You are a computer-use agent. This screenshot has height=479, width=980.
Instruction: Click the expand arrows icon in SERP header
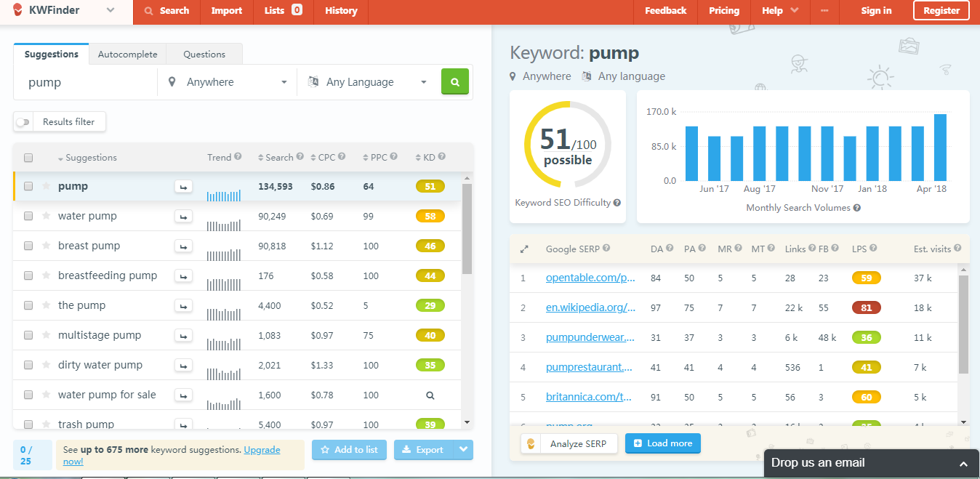pos(524,249)
